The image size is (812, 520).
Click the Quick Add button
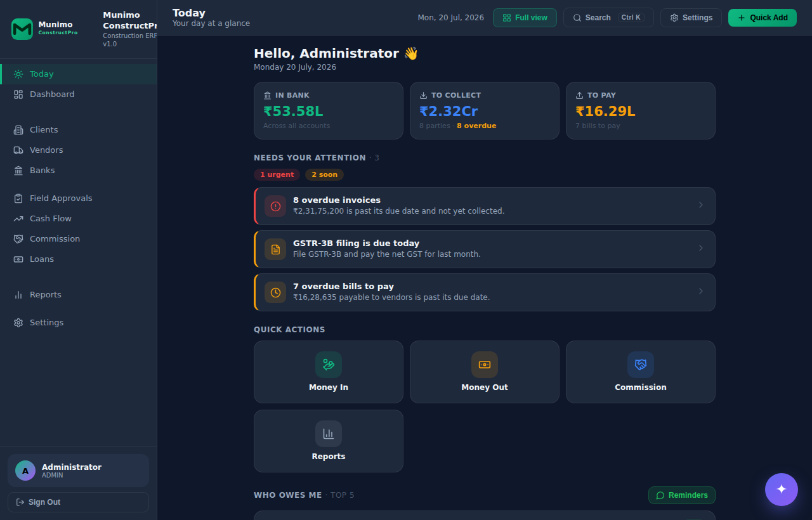coord(763,18)
